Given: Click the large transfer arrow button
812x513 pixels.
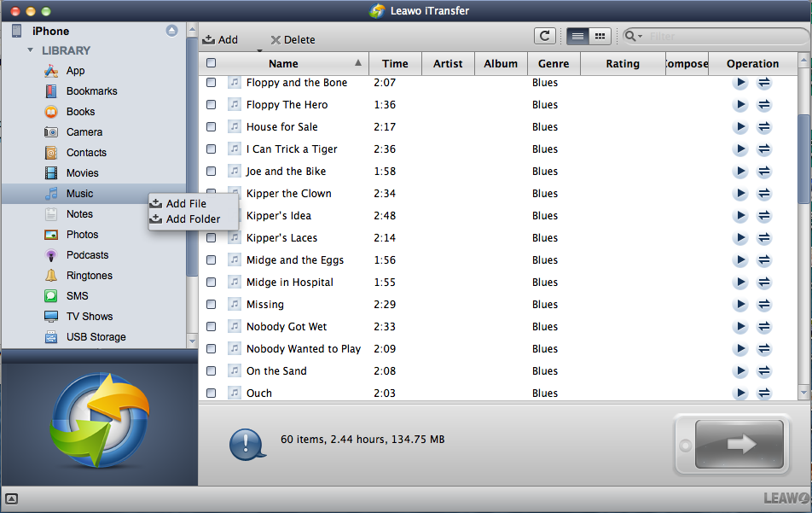Looking at the screenshot, I should click(739, 444).
